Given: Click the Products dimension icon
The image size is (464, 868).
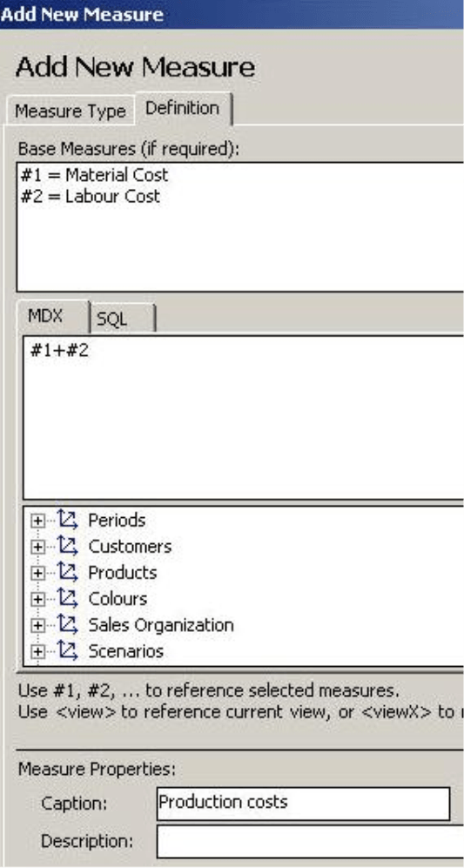Looking at the screenshot, I should [68, 572].
